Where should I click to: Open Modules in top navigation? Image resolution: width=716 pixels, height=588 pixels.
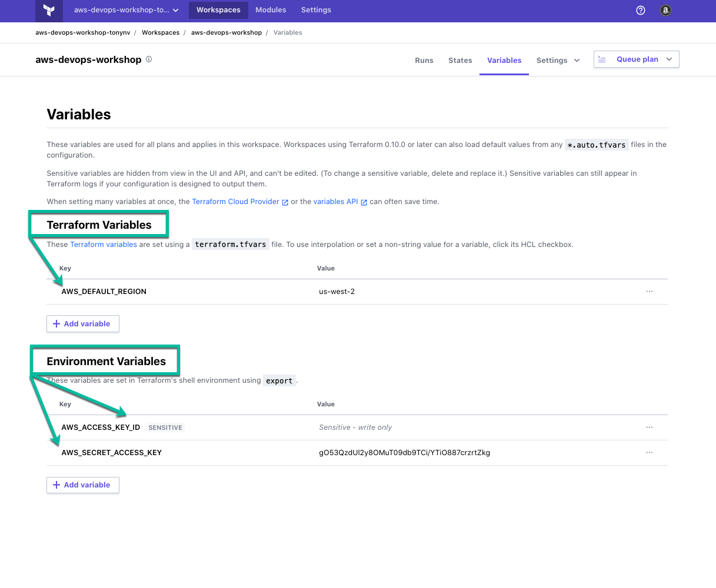pos(271,10)
